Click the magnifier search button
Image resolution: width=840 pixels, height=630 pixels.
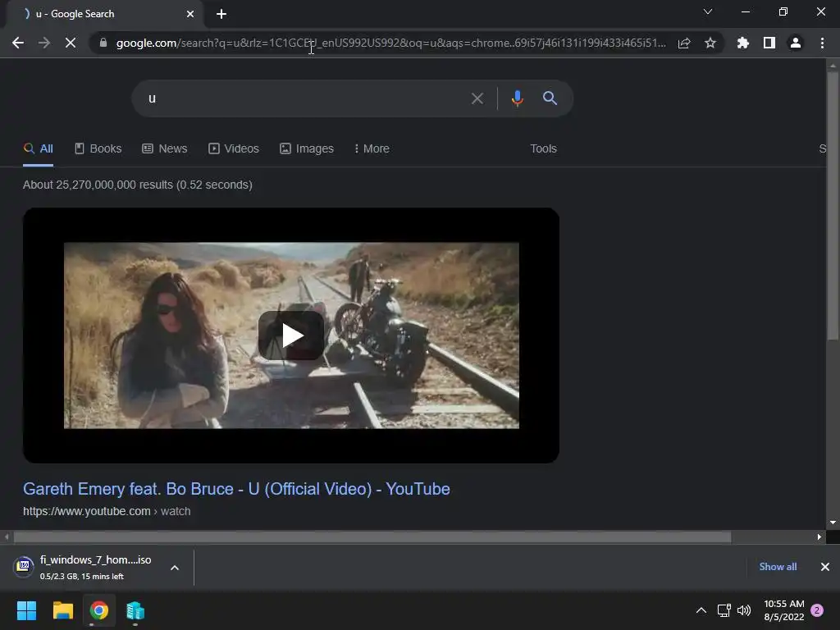[x=550, y=98]
